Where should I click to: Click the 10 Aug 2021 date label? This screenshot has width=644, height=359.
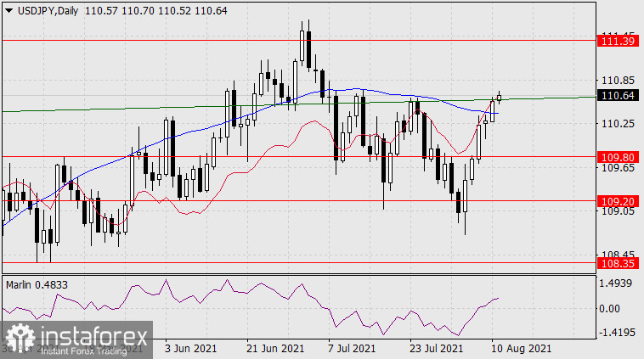tap(522, 348)
